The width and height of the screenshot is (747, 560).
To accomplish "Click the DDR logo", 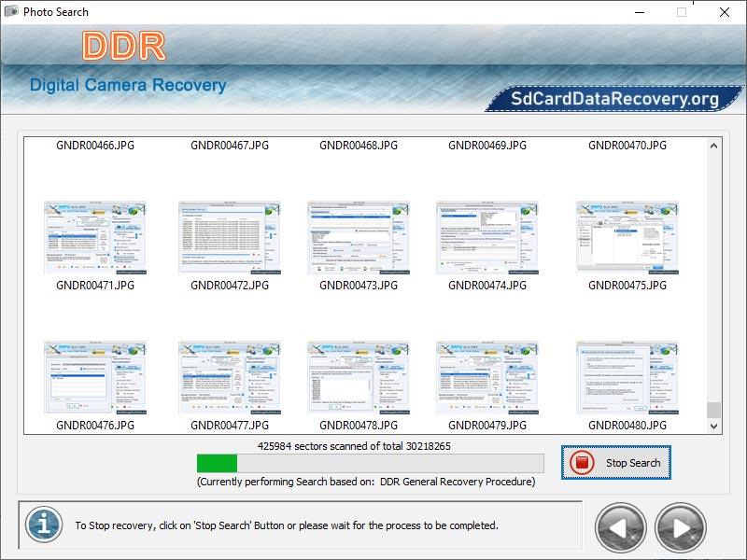I will tap(124, 46).
